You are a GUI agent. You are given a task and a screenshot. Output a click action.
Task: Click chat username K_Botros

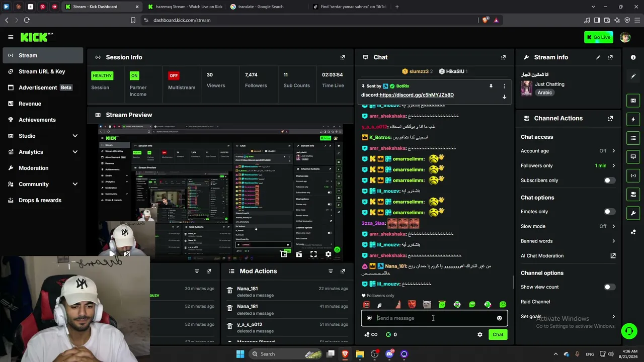click(x=380, y=137)
